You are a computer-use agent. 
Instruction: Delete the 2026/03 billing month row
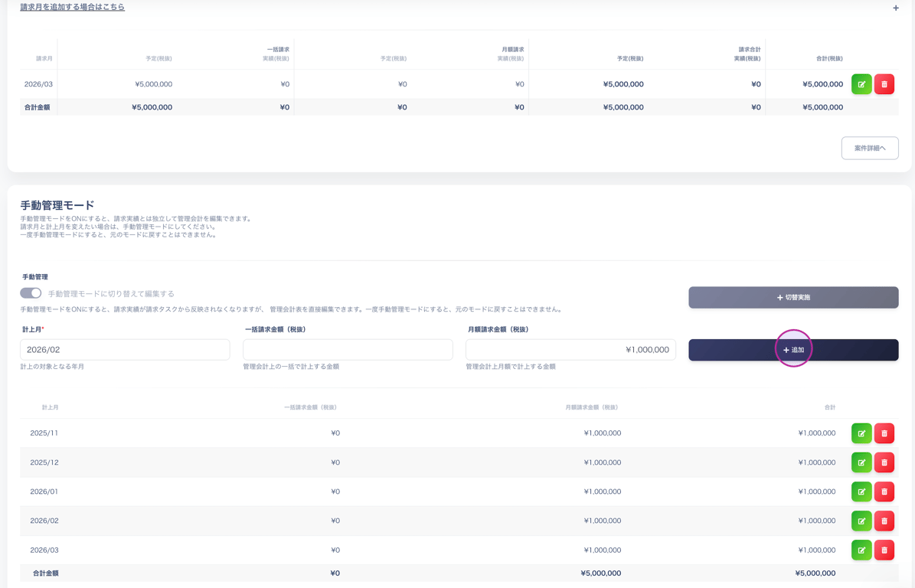884,84
